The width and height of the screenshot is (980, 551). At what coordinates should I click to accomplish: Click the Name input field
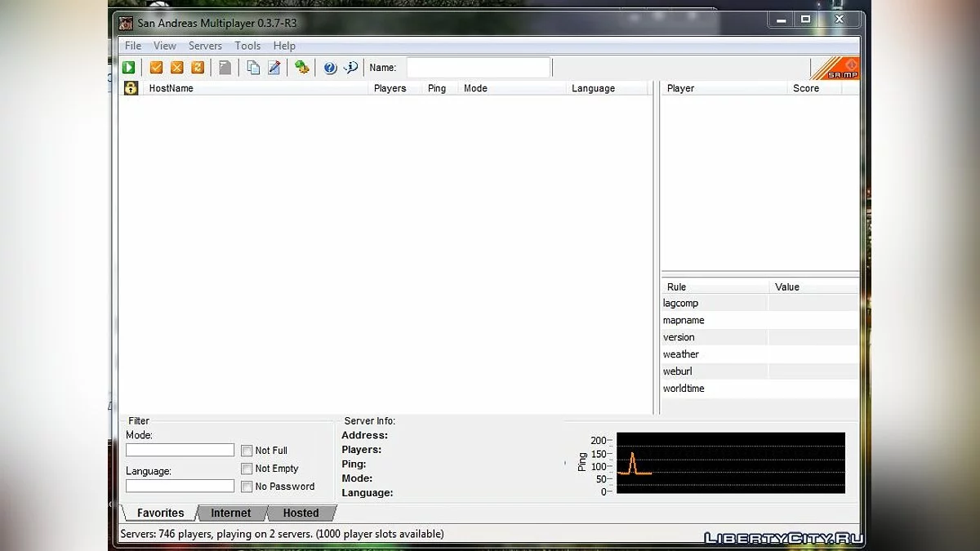coord(479,68)
